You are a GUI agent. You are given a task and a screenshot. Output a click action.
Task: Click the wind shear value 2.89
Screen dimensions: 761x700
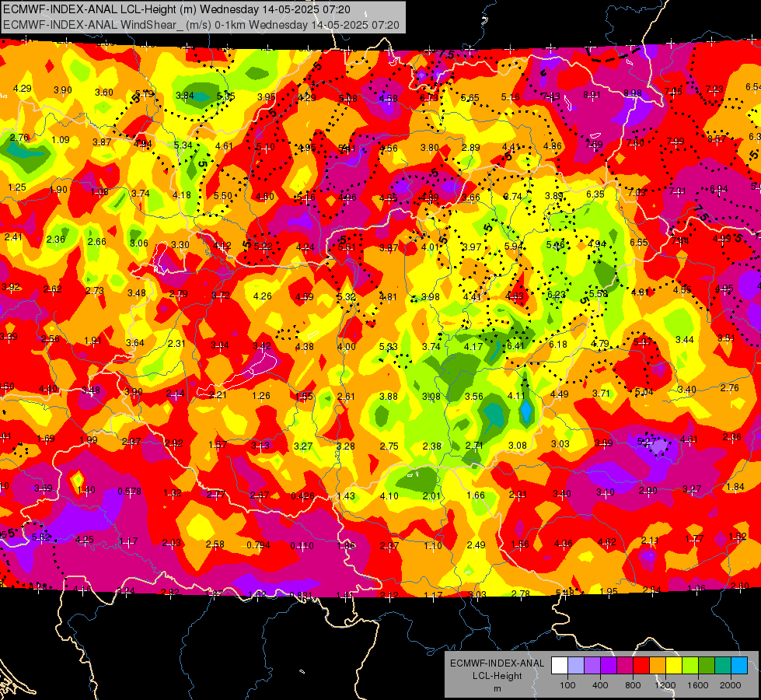pos(471,147)
